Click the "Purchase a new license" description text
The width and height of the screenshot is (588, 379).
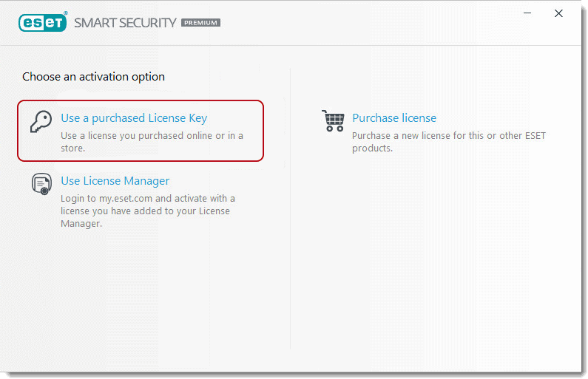448,142
